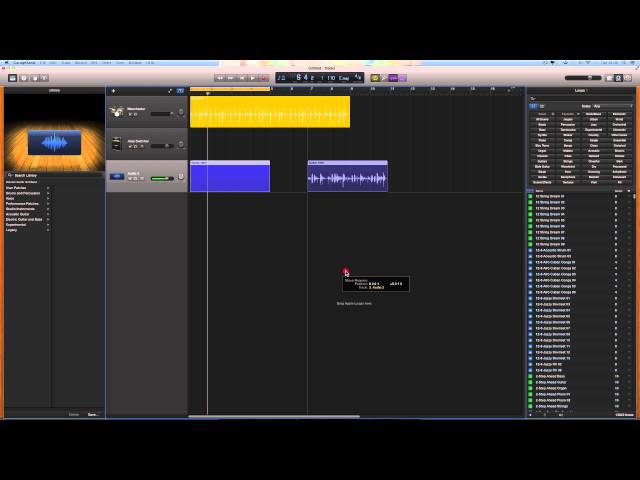Select the Audio 2 track waveform icon

tap(117, 176)
